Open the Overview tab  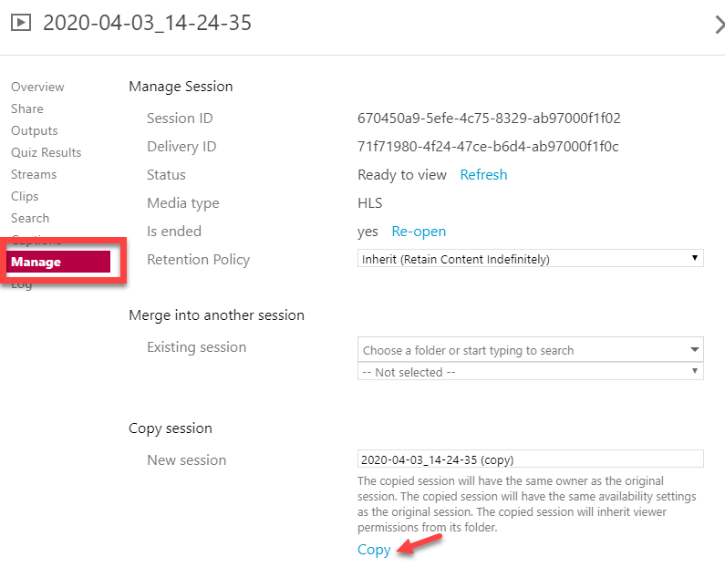[37, 87]
